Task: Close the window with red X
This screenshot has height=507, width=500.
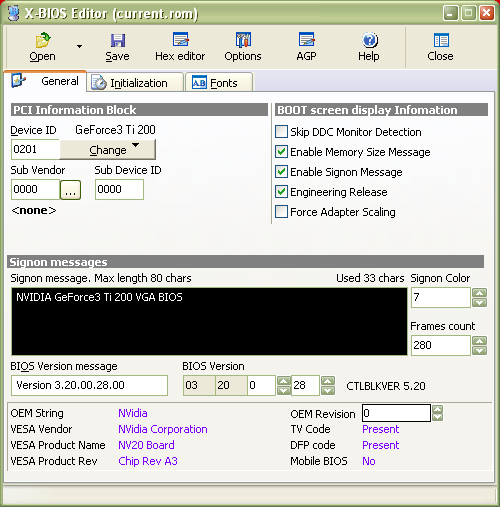Action: 487,13
